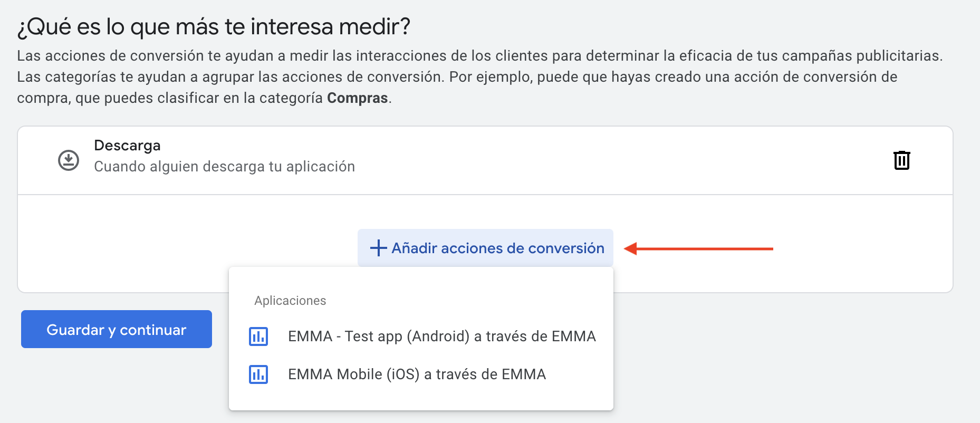Viewport: 980px width, 423px height.
Task: Select EMMA - Test app (Android) option
Action: coord(441,337)
